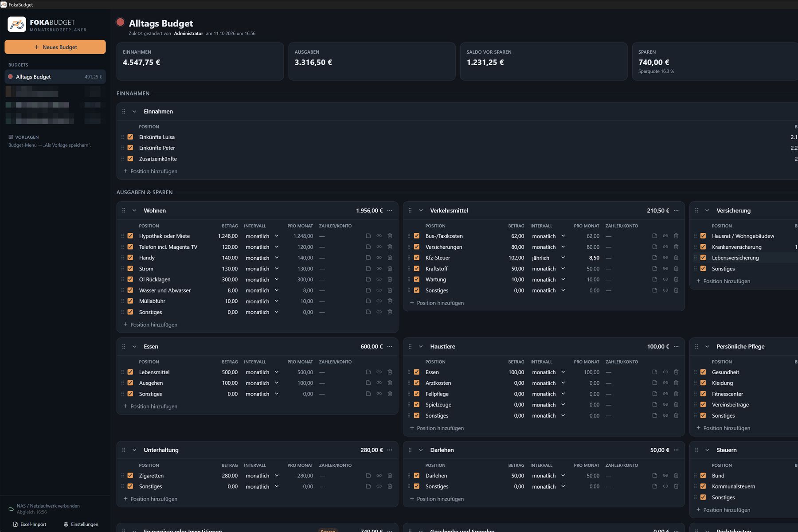Click FokaBudget logo in sidebar

[x=17, y=24]
